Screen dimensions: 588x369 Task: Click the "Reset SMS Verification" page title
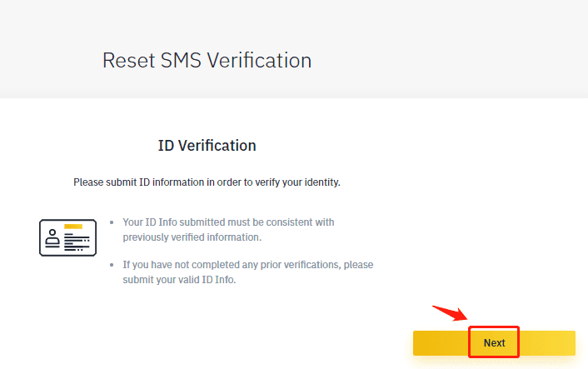coord(207,60)
